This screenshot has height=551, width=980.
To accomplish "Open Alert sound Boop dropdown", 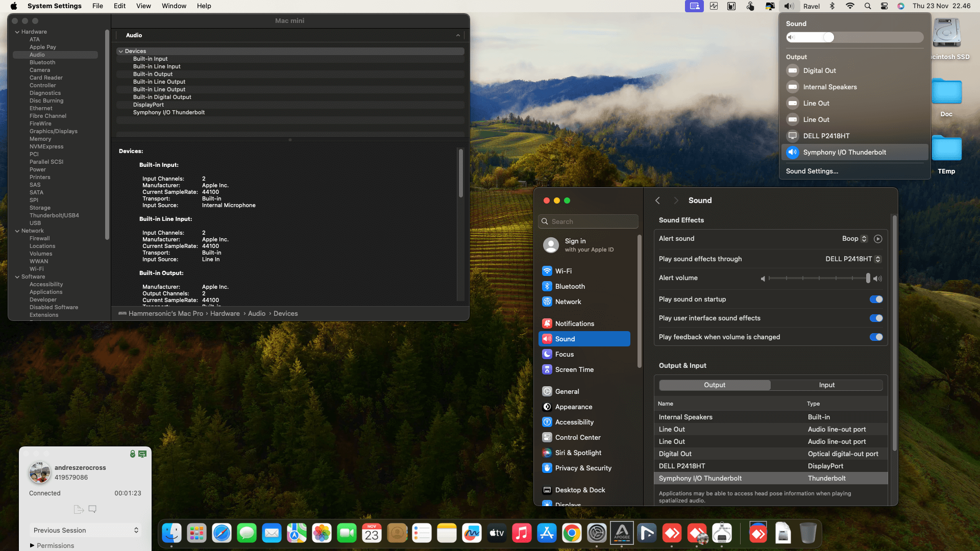I will click(x=854, y=239).
